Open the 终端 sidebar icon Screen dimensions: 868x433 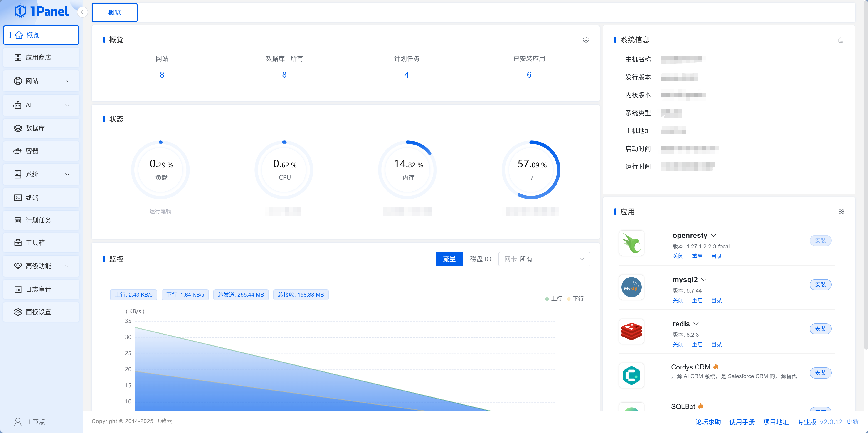click(x=19, y=198)
